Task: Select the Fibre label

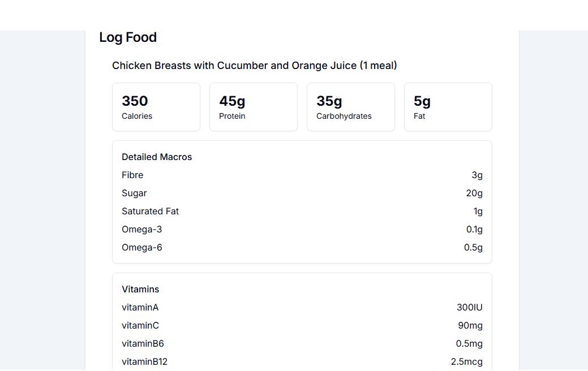Action: pyautogui.click(x=132, y=175)
